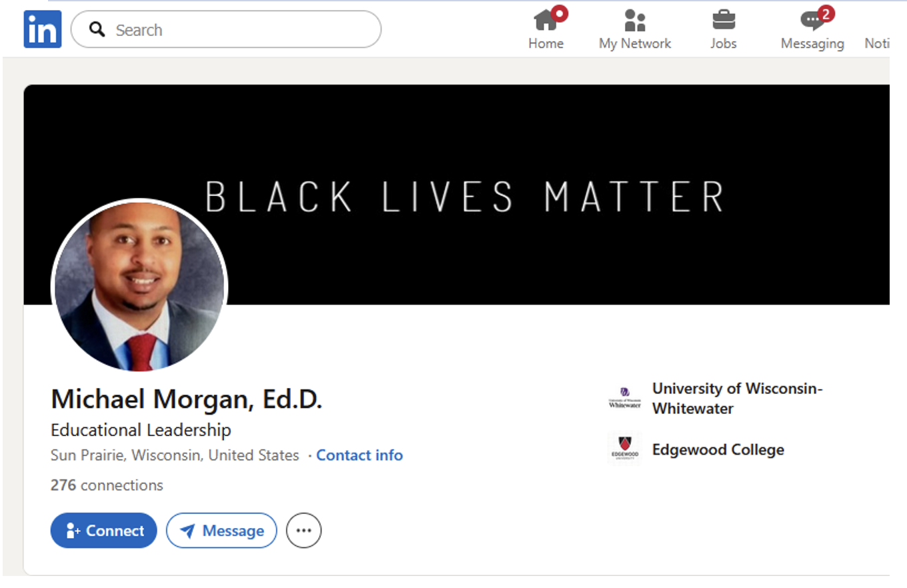View the 276 connections list
The width and height of the screenshot is (907, 588).
107,485
